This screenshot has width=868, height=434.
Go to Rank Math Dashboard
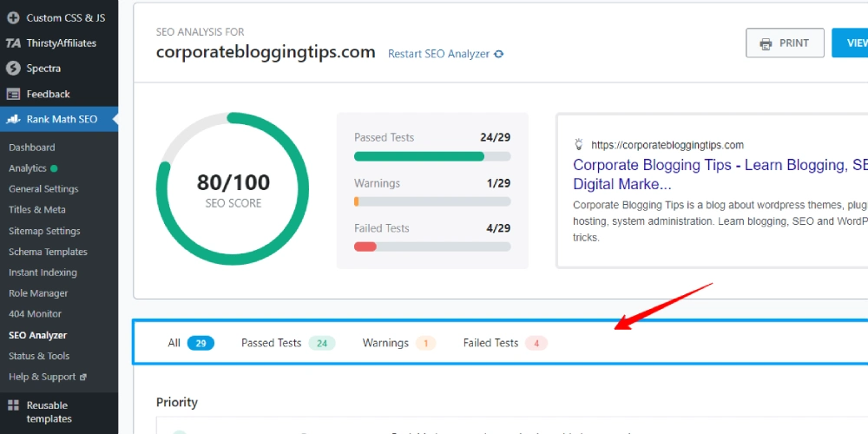[x=31, y=148]
